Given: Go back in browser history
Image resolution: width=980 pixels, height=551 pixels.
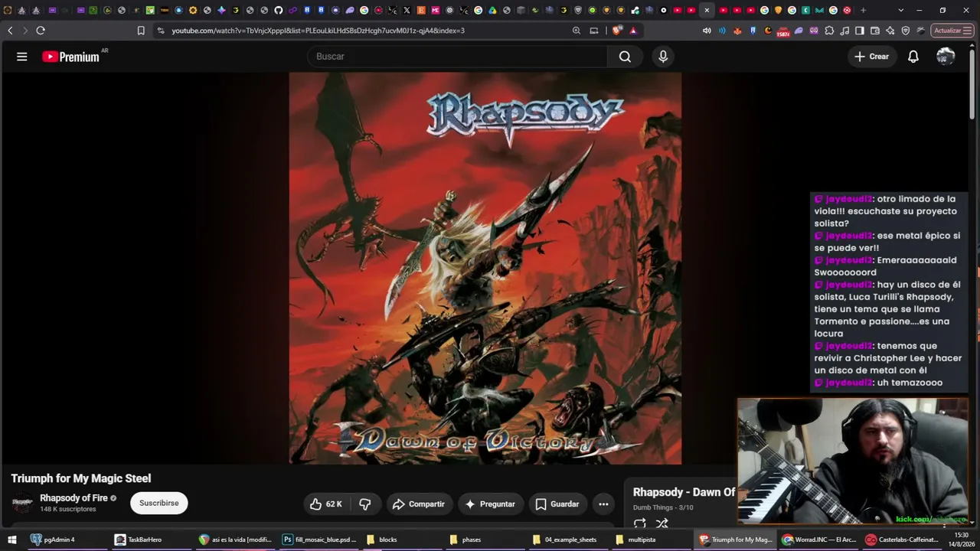Looking at the screenshot, I should [10, 31].
